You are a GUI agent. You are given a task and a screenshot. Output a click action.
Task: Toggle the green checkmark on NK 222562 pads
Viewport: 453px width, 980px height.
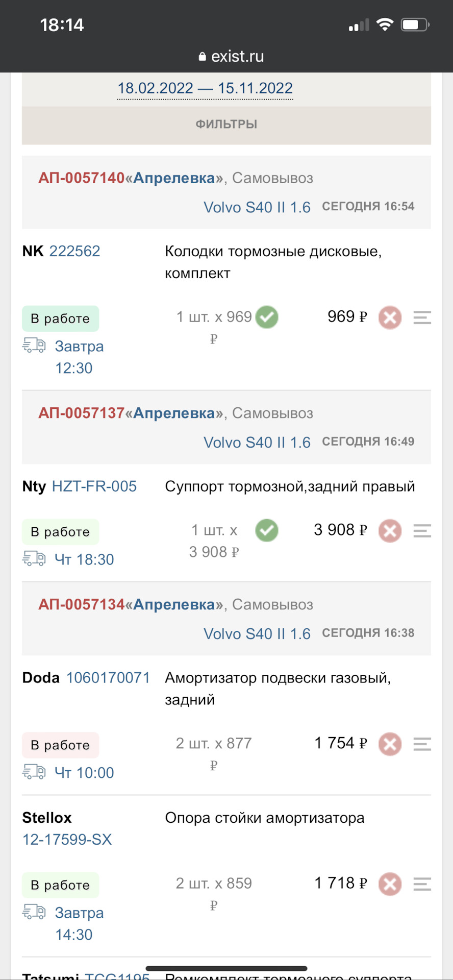click(x=266, y=317)
